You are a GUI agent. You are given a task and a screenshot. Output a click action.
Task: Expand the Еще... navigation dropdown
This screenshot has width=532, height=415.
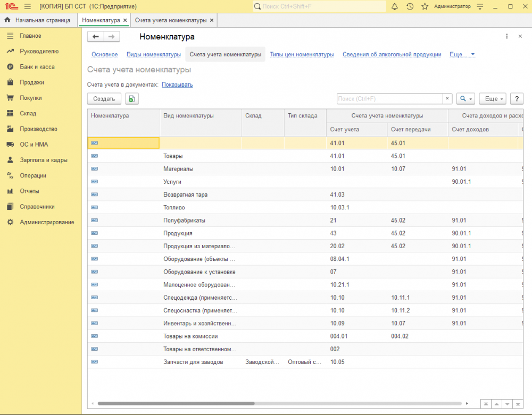[x=462, y=55]
